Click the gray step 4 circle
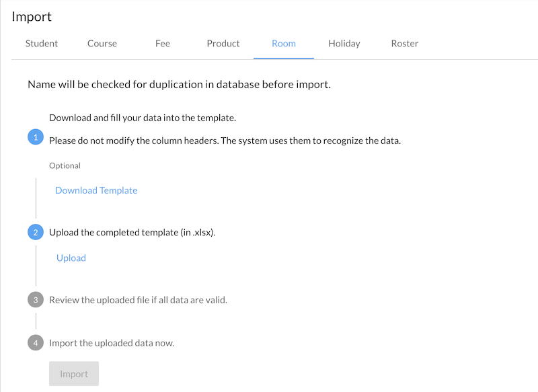 pyautogui.click(x=35, y=343)
